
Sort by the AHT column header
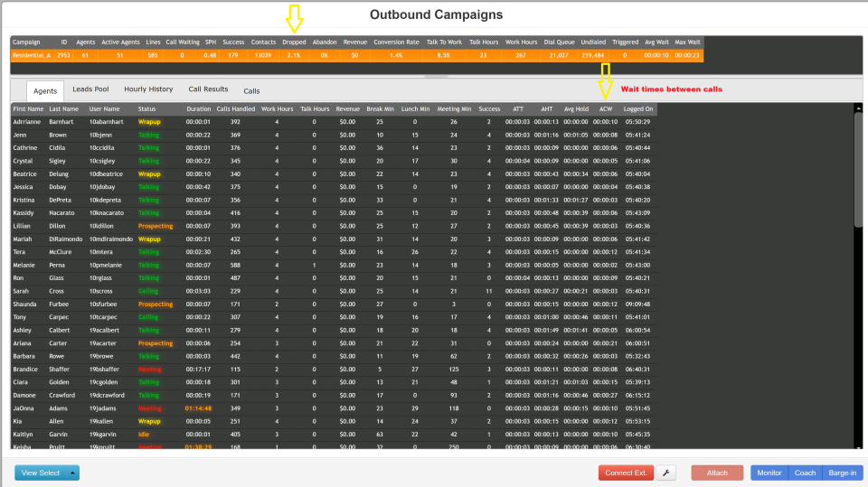click(x=546, y=109)
